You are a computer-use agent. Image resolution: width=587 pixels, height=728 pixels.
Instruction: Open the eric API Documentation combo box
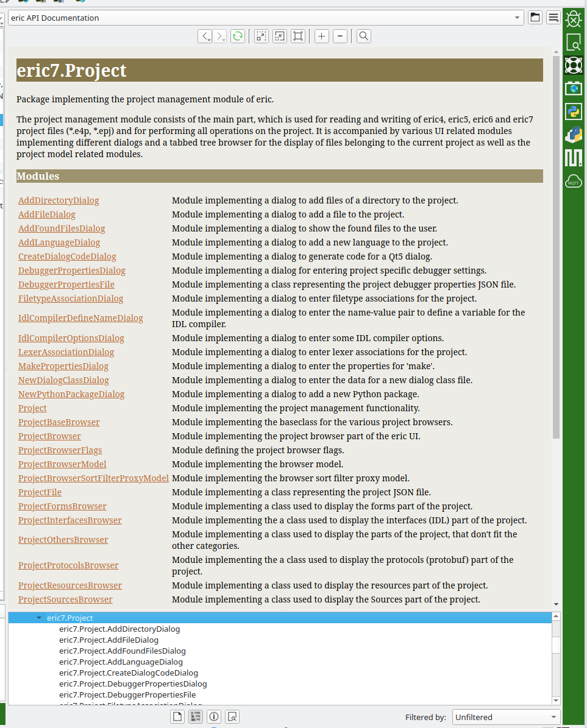pyautogui.click(x=266, y=18)
